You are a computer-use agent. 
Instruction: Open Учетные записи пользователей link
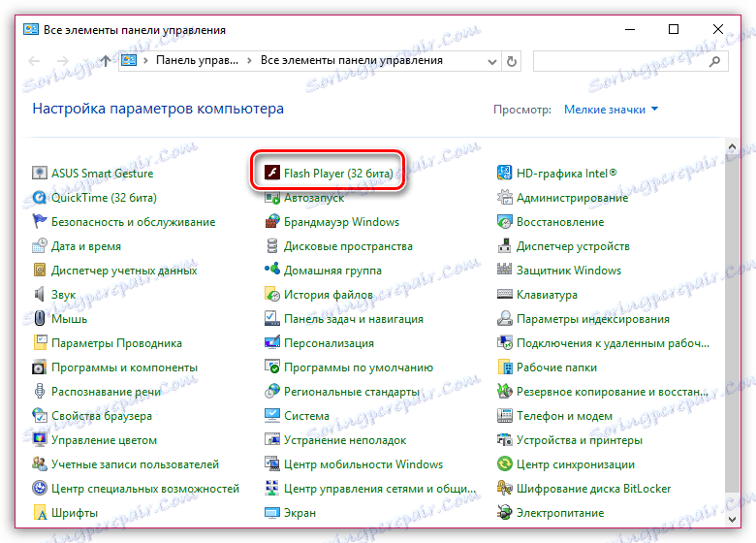(135, 464)
